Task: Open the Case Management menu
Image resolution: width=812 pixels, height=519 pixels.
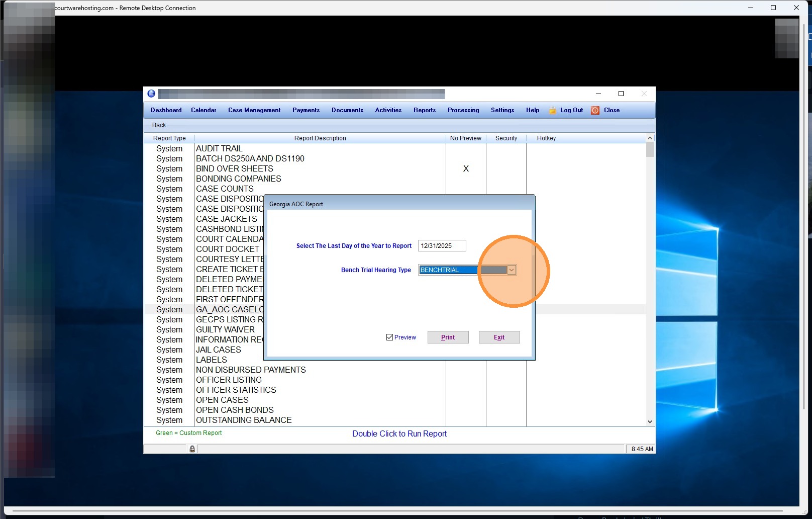Action: tap(254, 110)
